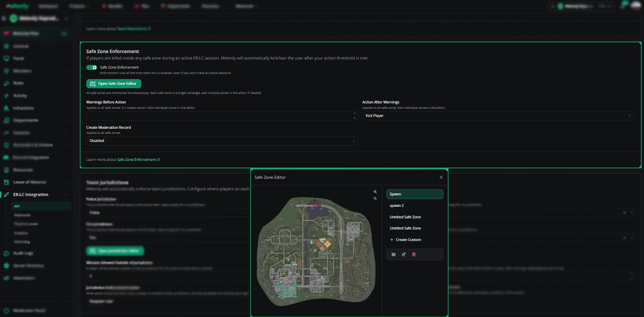Open the Webhooks sidebar subitem
Screen dimensions: 644x317
[x=22, y=215]
